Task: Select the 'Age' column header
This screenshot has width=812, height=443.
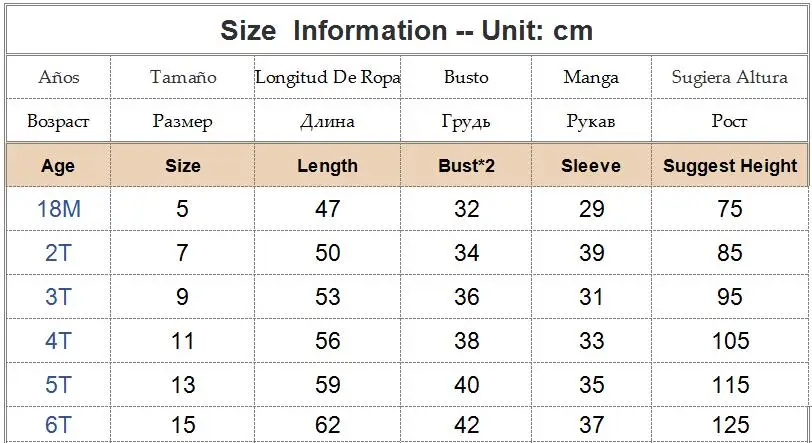Action: [58, 166]
